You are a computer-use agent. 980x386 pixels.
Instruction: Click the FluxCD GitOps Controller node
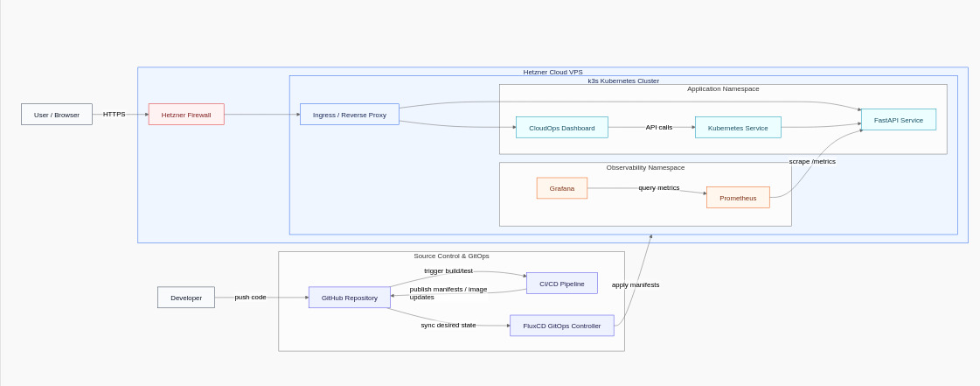(x=562, y=326)
